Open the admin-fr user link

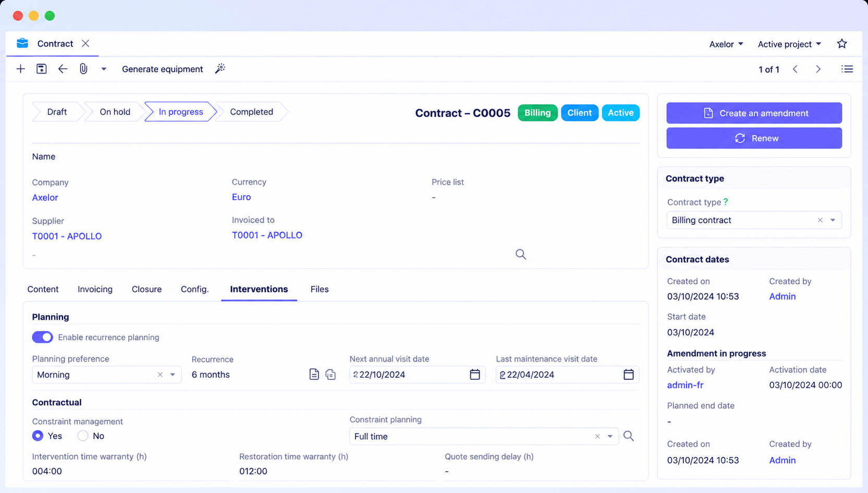tap(685, 385)
